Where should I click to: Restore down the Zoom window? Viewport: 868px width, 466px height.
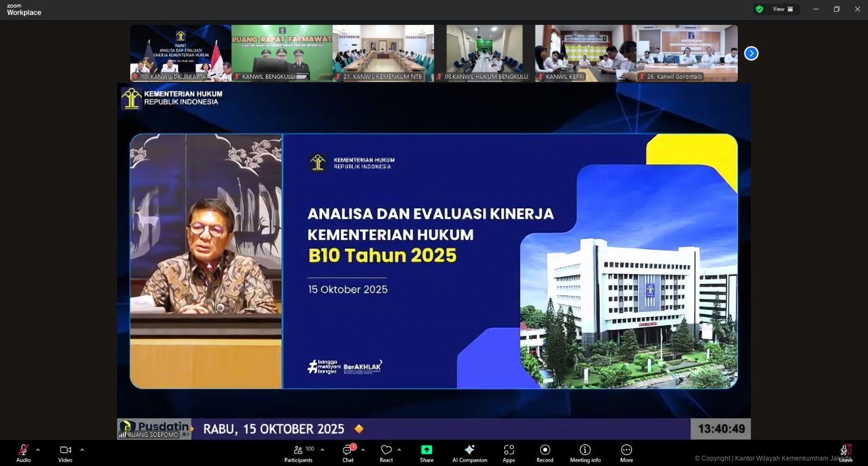pyautogui.click(x=837, y=9)
